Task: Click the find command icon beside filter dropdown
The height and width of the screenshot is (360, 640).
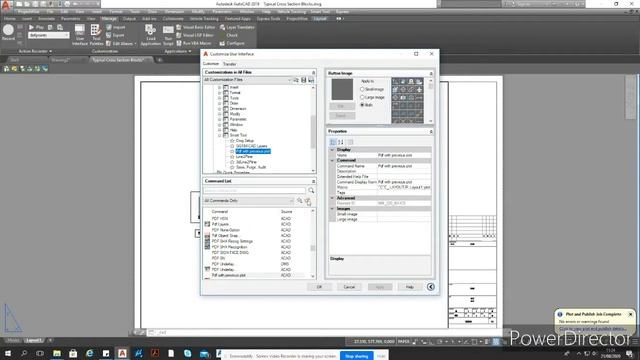Action: (300, 201)
